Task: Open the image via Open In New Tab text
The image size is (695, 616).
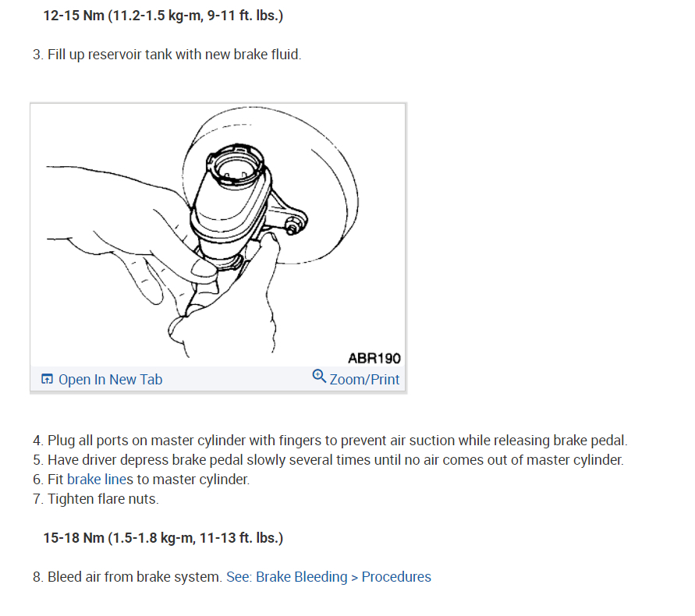Action: [x=110, y=380]
